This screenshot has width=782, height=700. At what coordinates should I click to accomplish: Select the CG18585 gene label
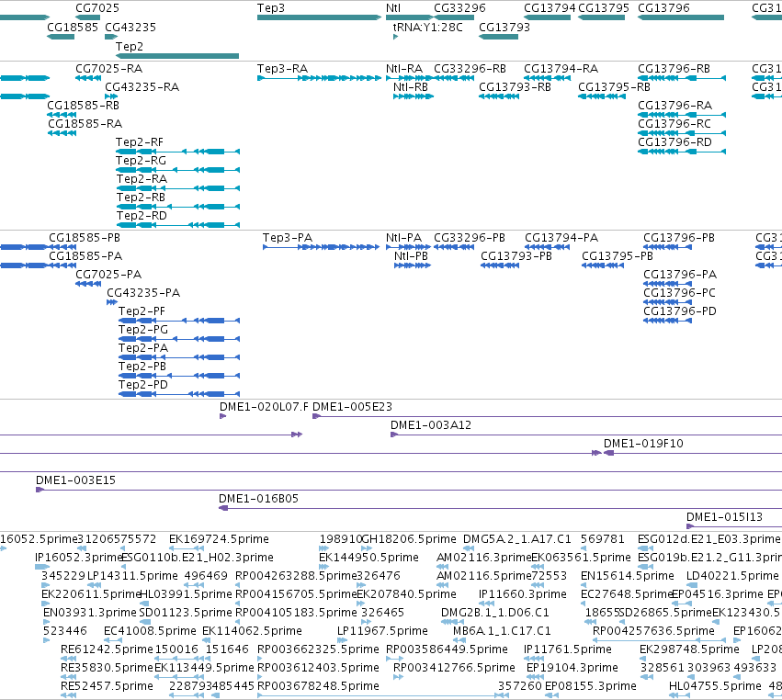[x=73, y=27]
